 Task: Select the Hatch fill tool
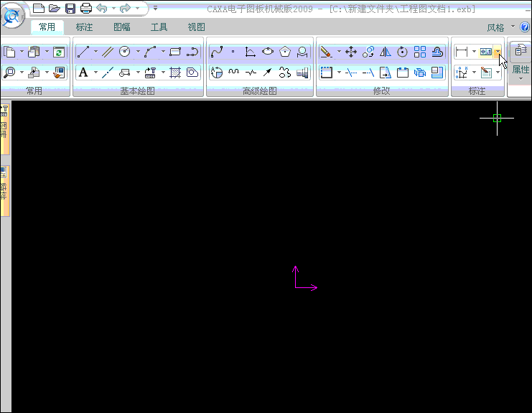tap(175, 73)
